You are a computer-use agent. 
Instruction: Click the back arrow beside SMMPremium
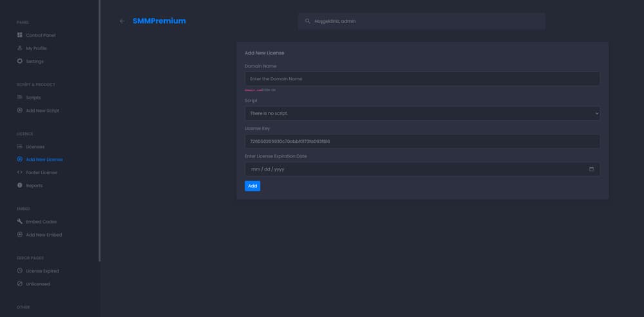[x=122, y=21]
